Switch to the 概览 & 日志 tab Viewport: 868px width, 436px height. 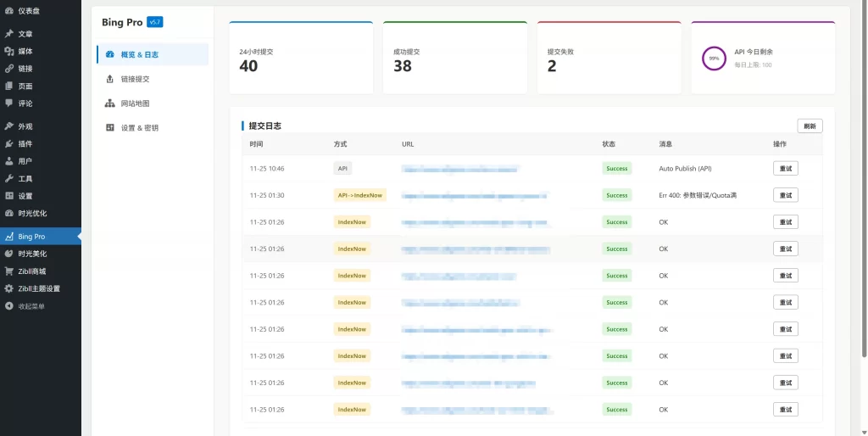tap(139, 54)
